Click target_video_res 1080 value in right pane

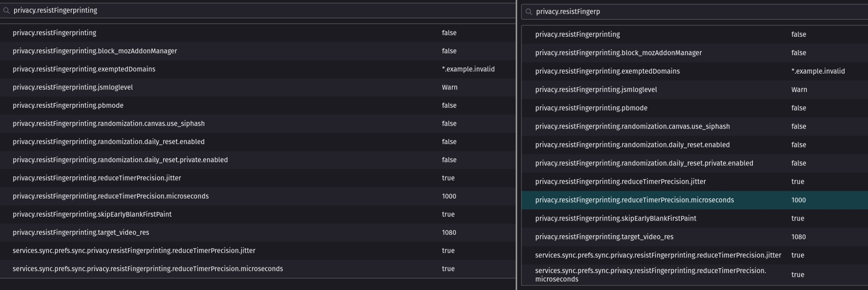pos(798,237)
